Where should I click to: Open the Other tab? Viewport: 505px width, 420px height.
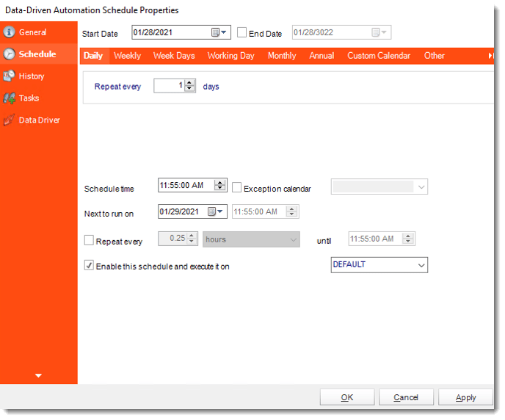[434, 56]
